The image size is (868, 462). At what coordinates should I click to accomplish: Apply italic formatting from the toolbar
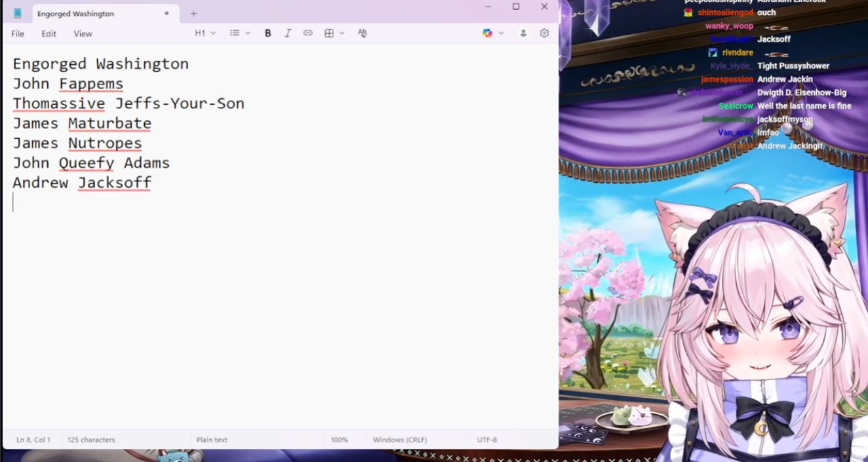[288, 33]
